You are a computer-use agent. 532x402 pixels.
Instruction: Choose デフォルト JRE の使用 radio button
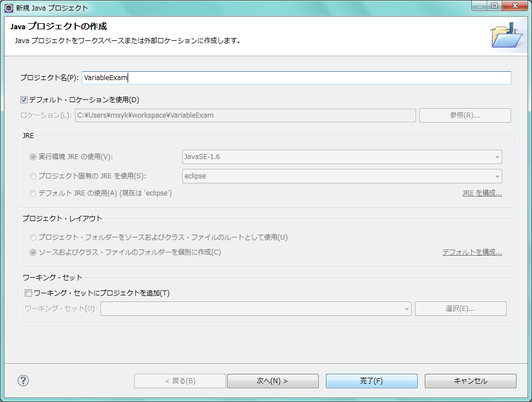click(34, 194)
